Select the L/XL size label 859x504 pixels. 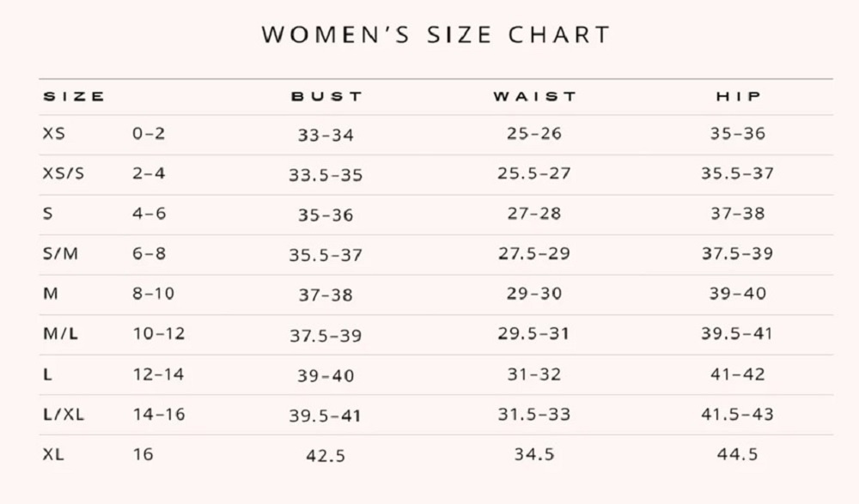click(64, 415)
